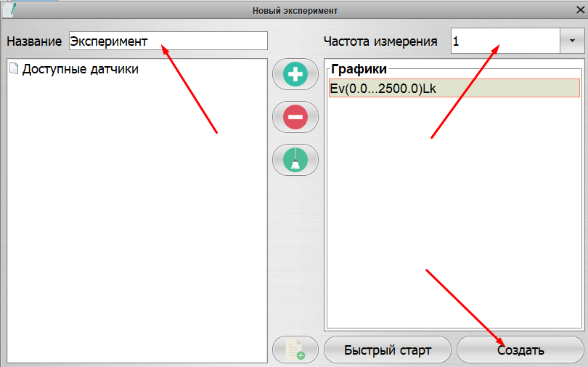
Task: Click the notepad icon in title bar
Action: click(9, 9)
